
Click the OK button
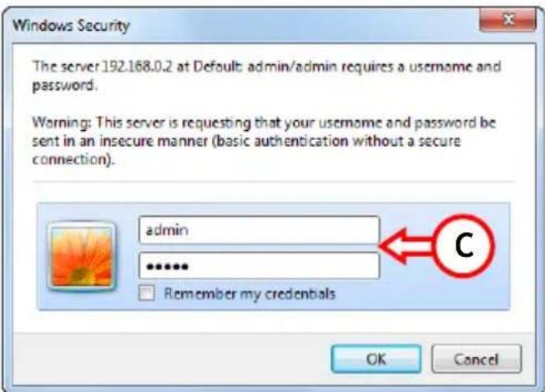point(376,359)
